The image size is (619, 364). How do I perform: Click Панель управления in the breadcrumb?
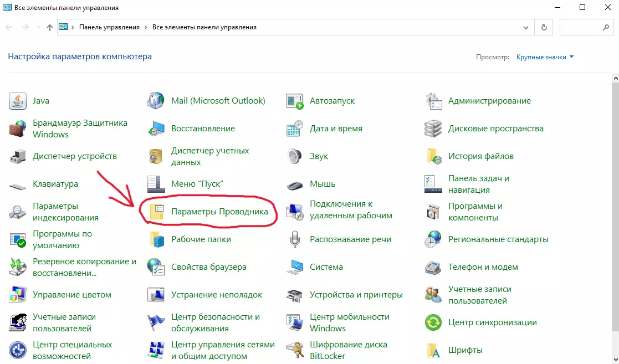tap(109, 27)
